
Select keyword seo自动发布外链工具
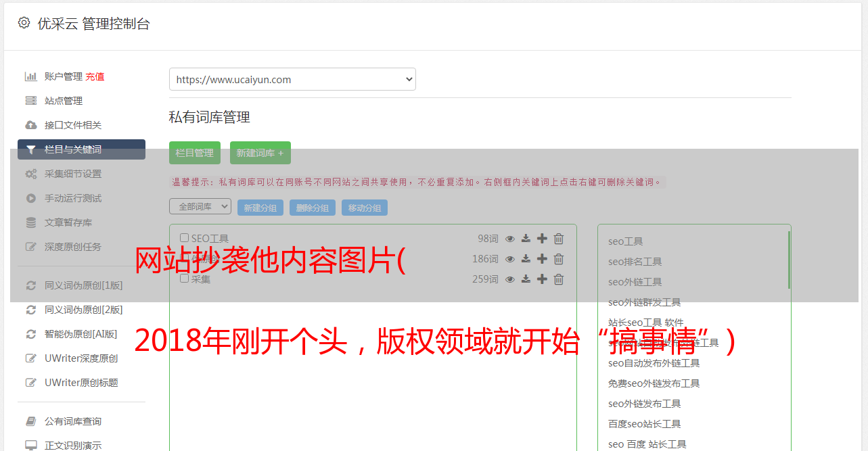point(654,363)
